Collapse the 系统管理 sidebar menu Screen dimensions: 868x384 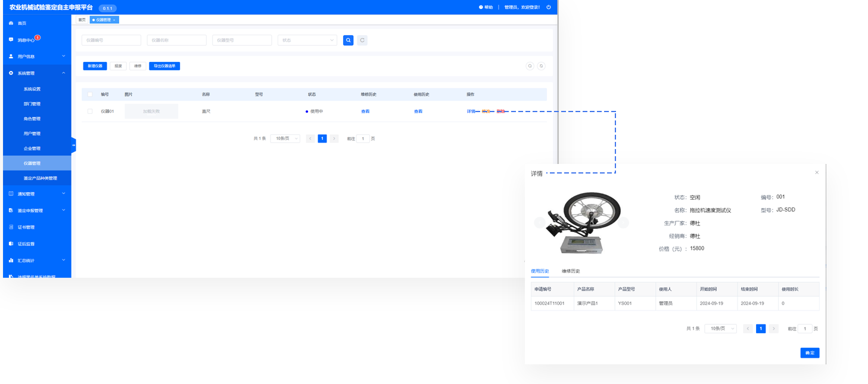tap(36, 73)
